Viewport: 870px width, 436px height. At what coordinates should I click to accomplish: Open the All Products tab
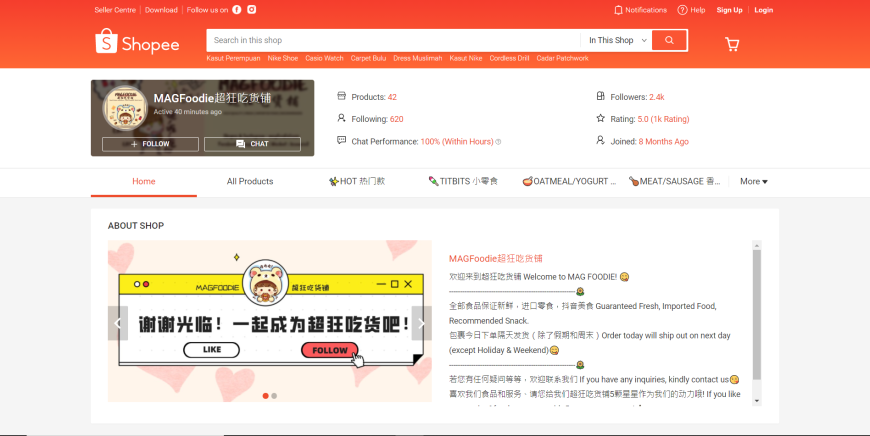[250, 181]
